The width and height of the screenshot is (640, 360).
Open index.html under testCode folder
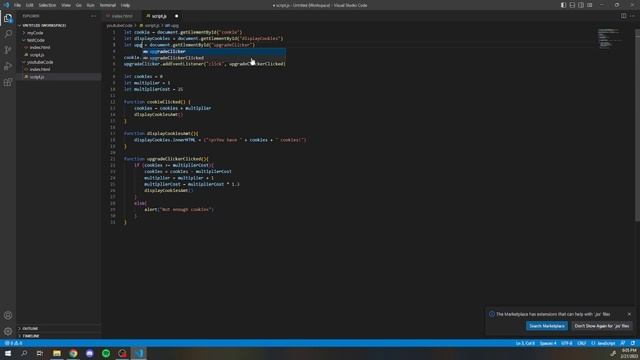[x=40, y=47]
